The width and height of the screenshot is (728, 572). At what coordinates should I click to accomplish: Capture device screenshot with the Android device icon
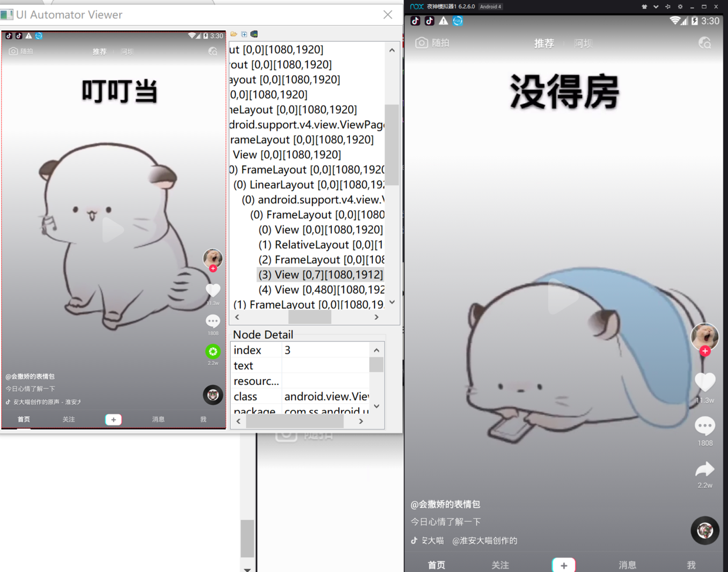point(254,34)
